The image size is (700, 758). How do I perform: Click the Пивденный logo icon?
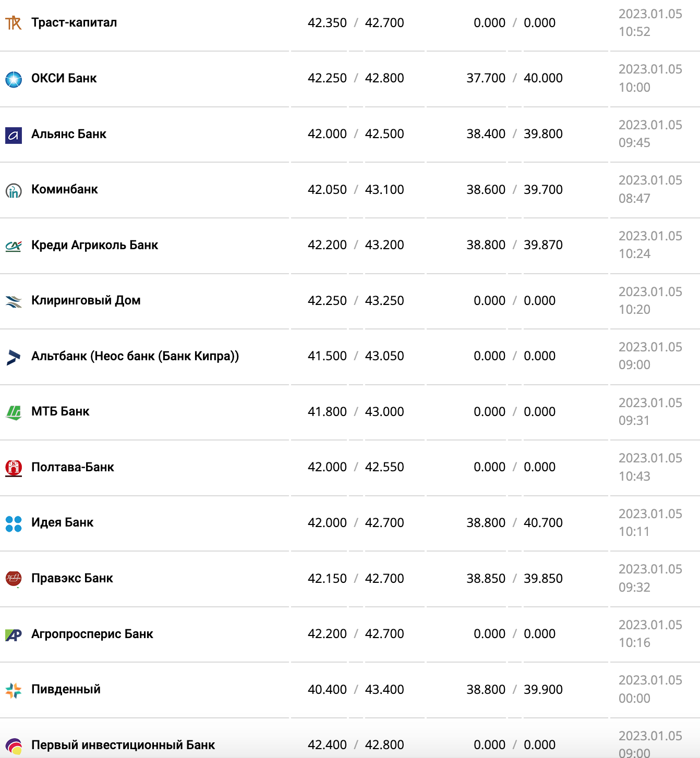[14, 690]
